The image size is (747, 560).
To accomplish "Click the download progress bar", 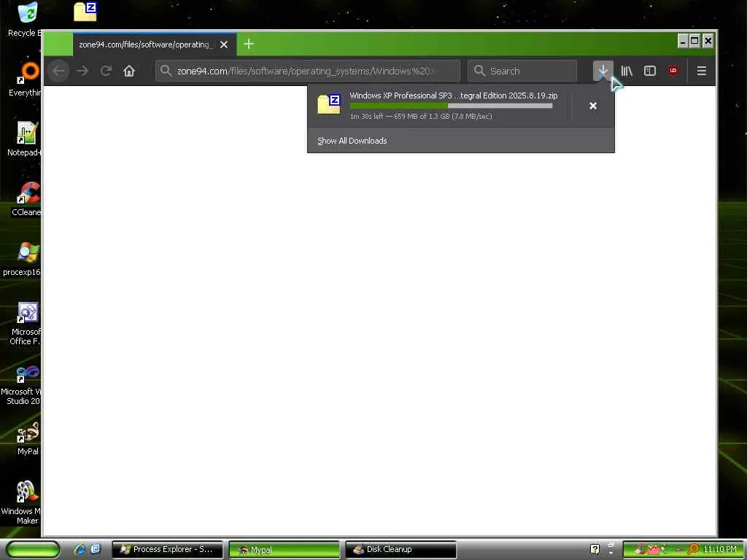I will pos(451,106).
